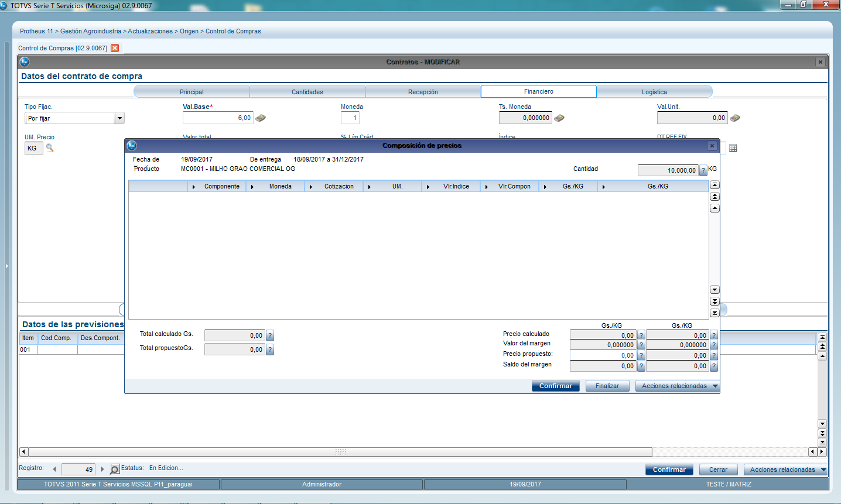Click second-column help button for Valor del margen
The width and height of the screenshot is (841, 504).
pyautogui.click(x=714, y=345)
